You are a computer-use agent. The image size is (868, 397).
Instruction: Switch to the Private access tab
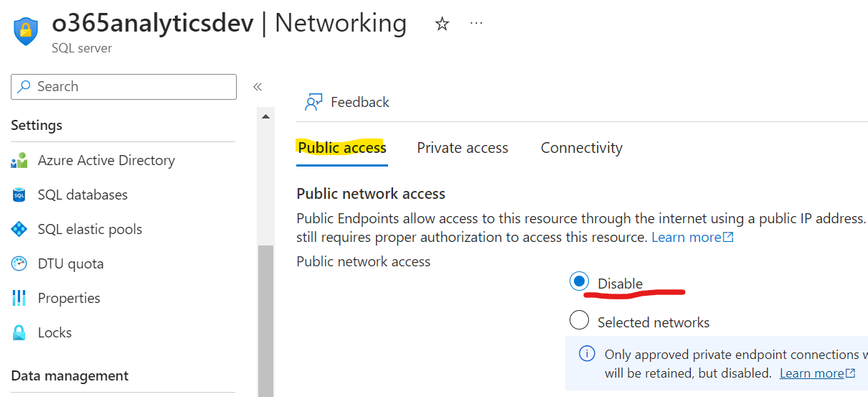click(x=463, y=148)
